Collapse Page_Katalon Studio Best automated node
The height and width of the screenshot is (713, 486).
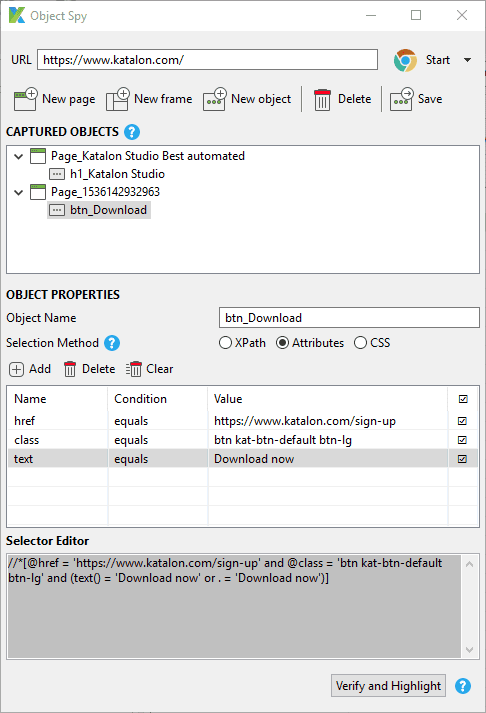(x=18, y=156)
